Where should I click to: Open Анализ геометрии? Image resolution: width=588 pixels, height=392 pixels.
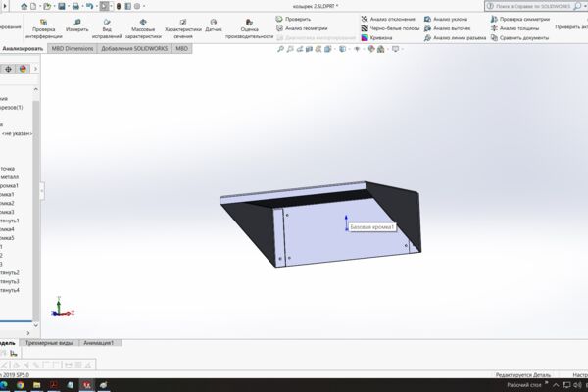(302, 28)
